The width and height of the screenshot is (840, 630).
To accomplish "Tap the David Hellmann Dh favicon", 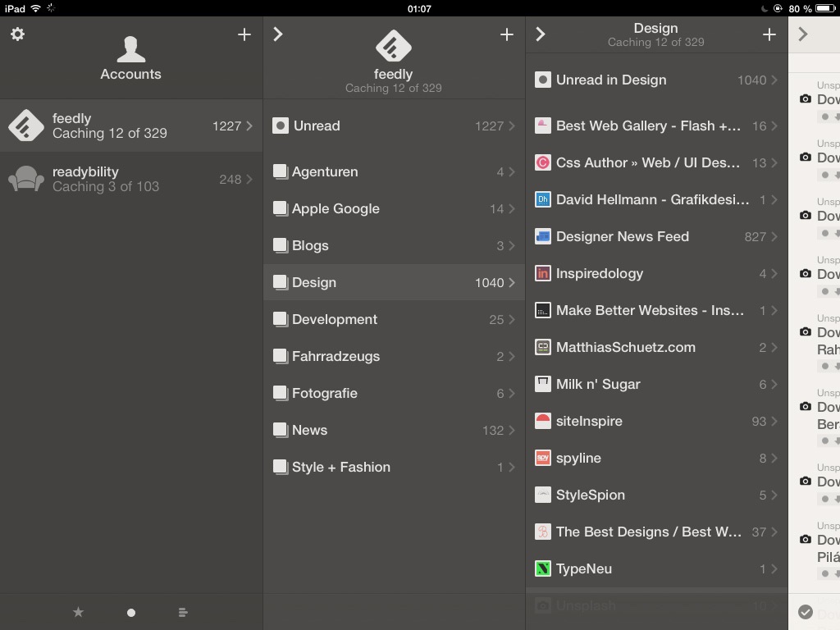I will [x=543, y=199].
